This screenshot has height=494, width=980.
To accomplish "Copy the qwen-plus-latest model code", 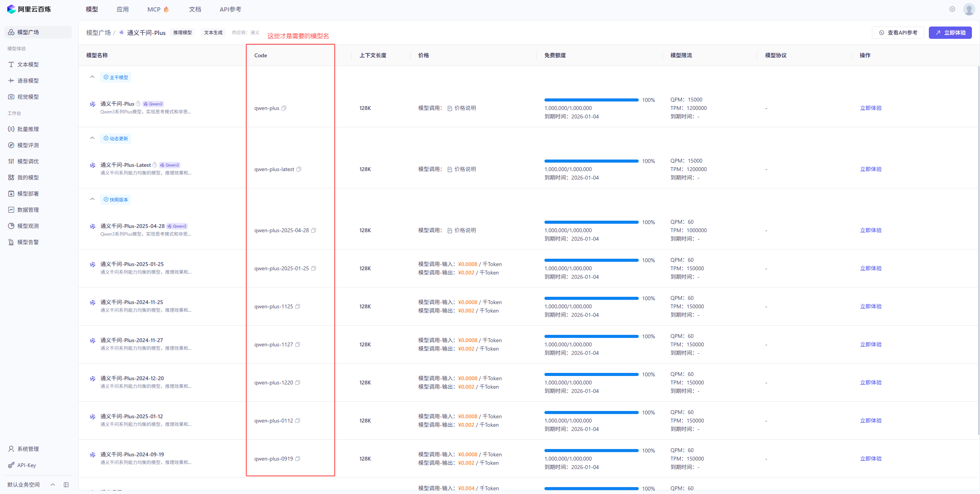I will point(299,169).
